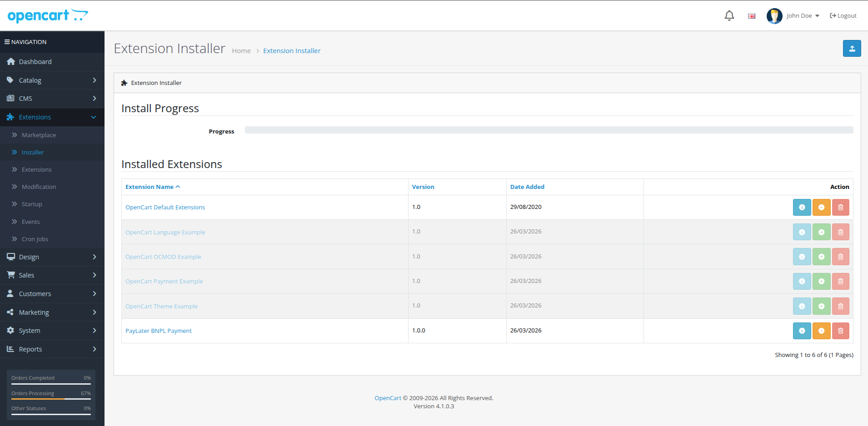Click the language flag icon
Image resolution: width=868 pixels, height=426 pixels.
[x=752, y=16]
